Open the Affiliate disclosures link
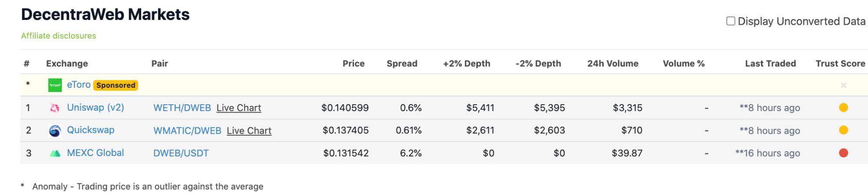This screenshot has width=868, height=195. (x=59, y=36)
